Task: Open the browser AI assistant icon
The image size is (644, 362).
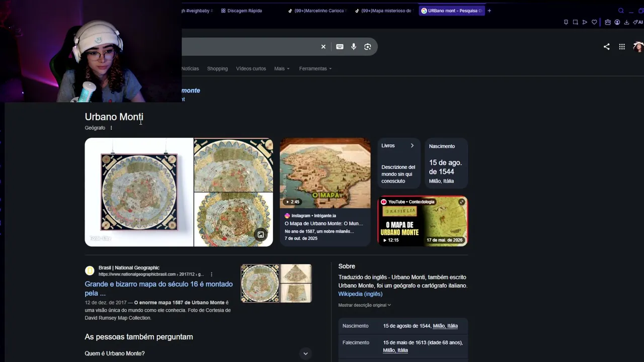Action: (637, 22)
